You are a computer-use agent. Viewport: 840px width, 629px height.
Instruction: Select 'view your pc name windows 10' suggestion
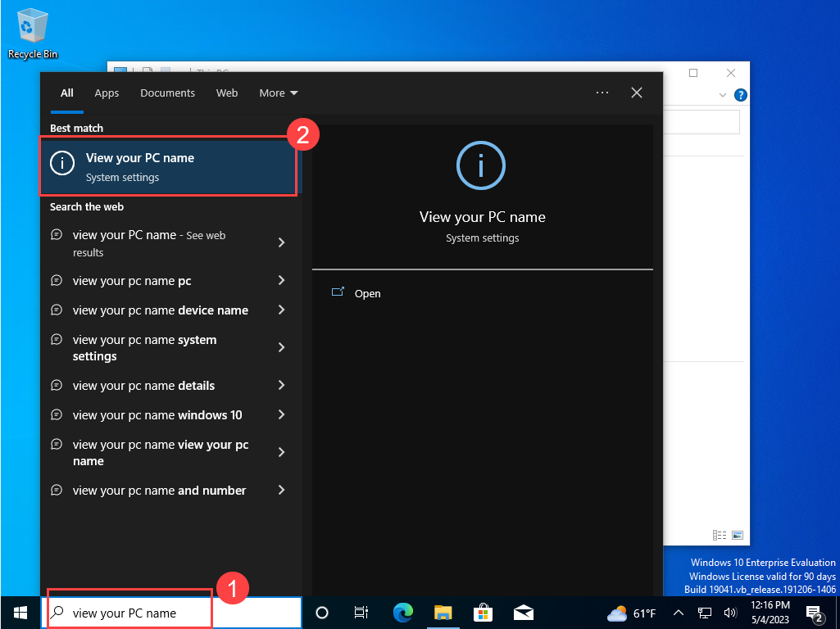pos(157,415)
